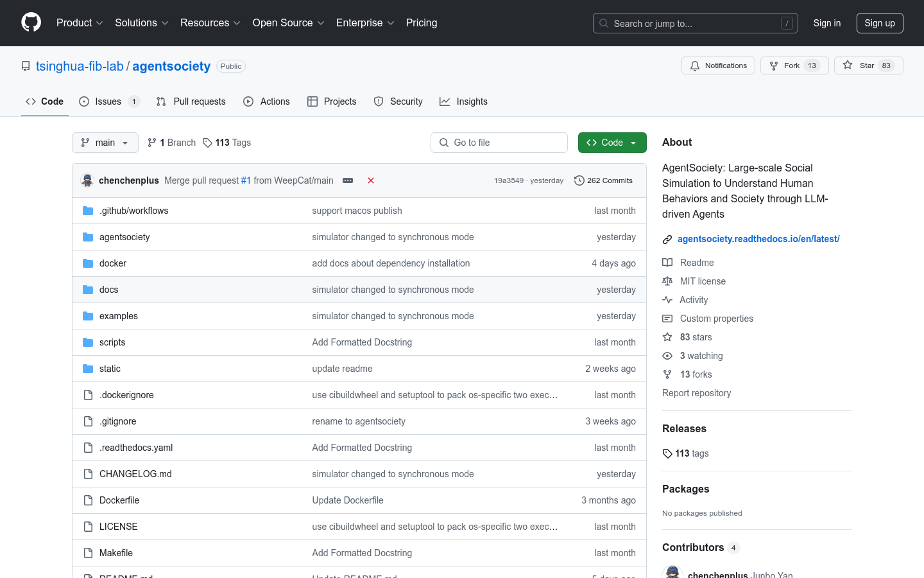Open agentsociety.readthedocs.io link
The width and height of the screenshot is (924, 578).
point(758,239)
